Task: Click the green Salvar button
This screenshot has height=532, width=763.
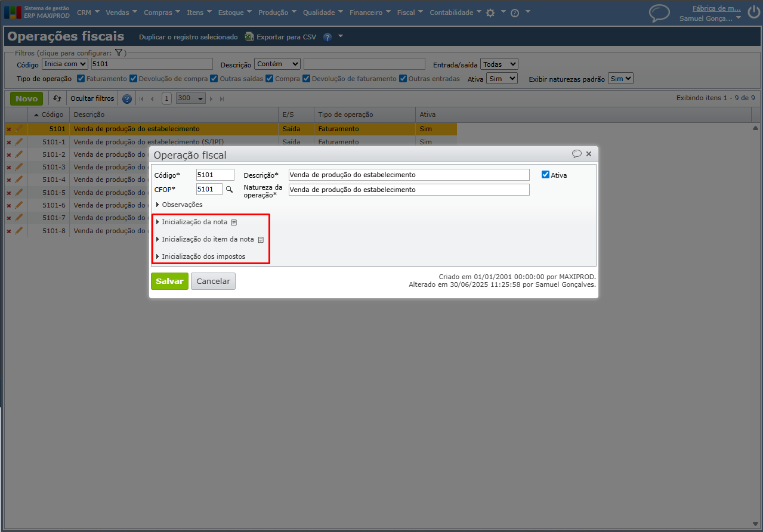Action: tap(169, 281)
